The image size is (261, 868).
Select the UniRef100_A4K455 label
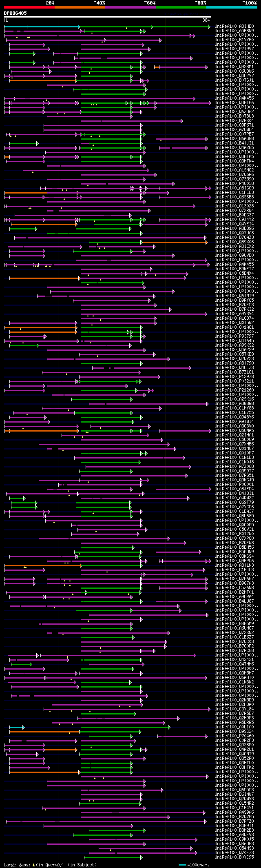click(234, 265)
